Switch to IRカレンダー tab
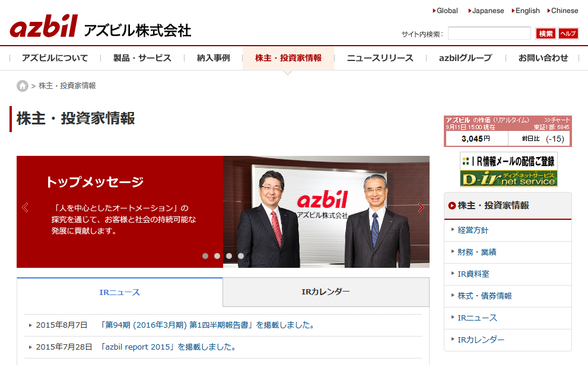The height and width of the screenshot is (365, 588). pyautogui.click(x=326, y=292)
